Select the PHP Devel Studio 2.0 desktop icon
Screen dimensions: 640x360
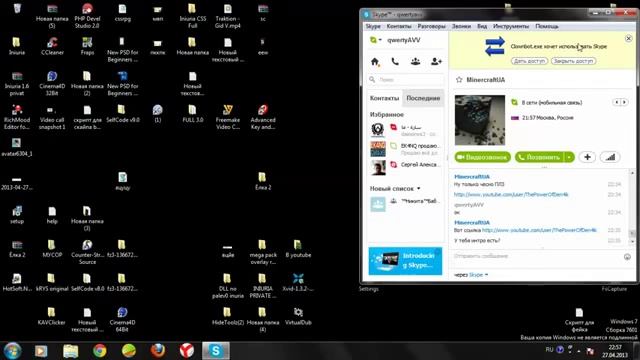pos(87,16)
